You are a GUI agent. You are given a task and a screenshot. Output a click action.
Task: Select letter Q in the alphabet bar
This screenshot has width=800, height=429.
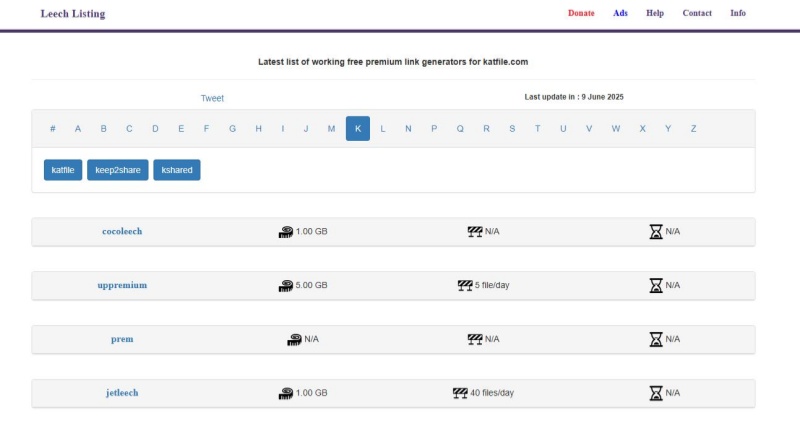pos(460,129)
